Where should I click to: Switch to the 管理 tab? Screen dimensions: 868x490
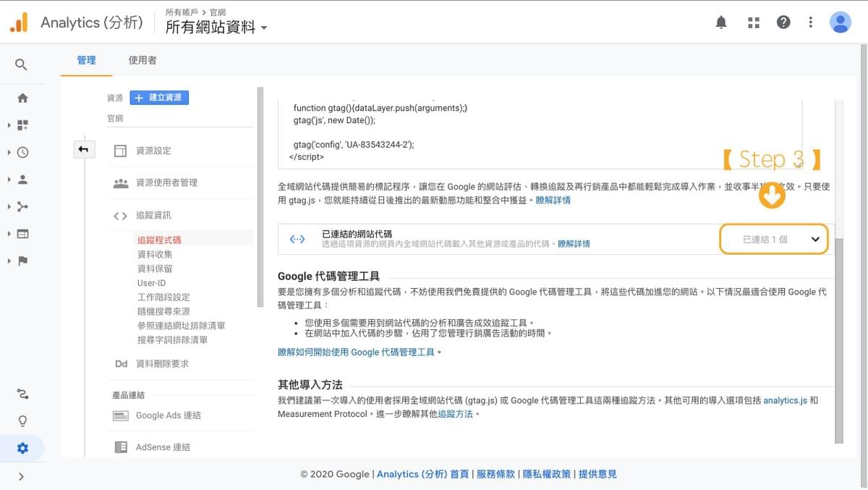tap(87, 60)
